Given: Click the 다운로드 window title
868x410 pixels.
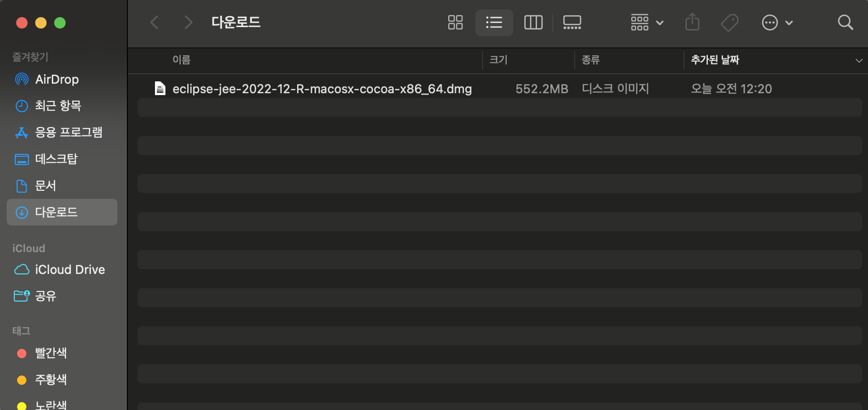Looking at the screenshot, I should (x=236, y=22).
